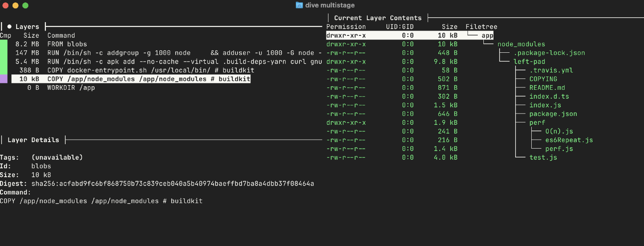Collapse the node_modules folder
Screen dimensions: 644x246
(x=521, y=44)
